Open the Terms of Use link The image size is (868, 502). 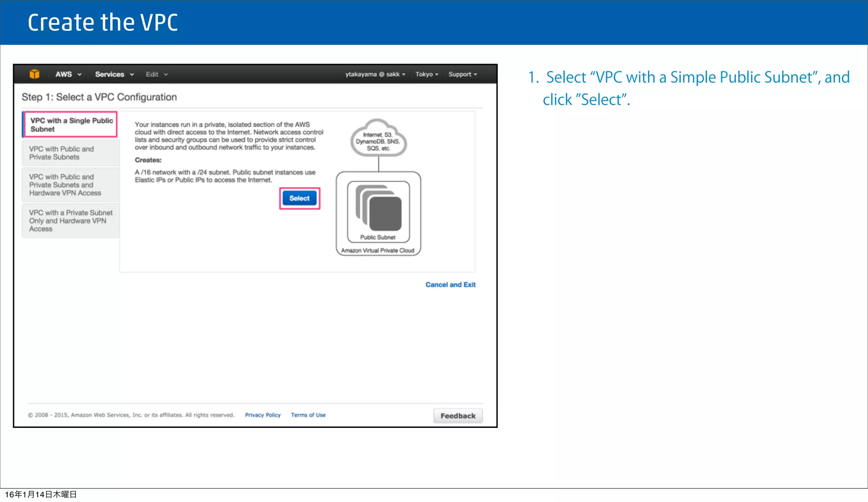point(308,415)
